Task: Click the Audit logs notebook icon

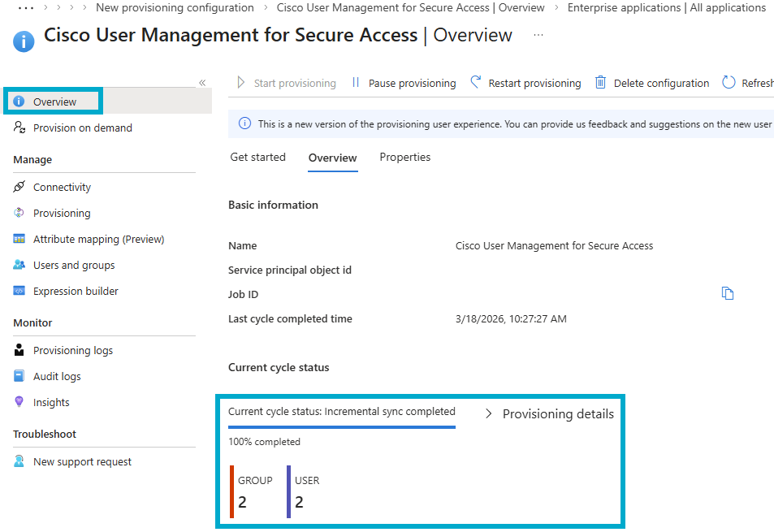Action: 19,376
